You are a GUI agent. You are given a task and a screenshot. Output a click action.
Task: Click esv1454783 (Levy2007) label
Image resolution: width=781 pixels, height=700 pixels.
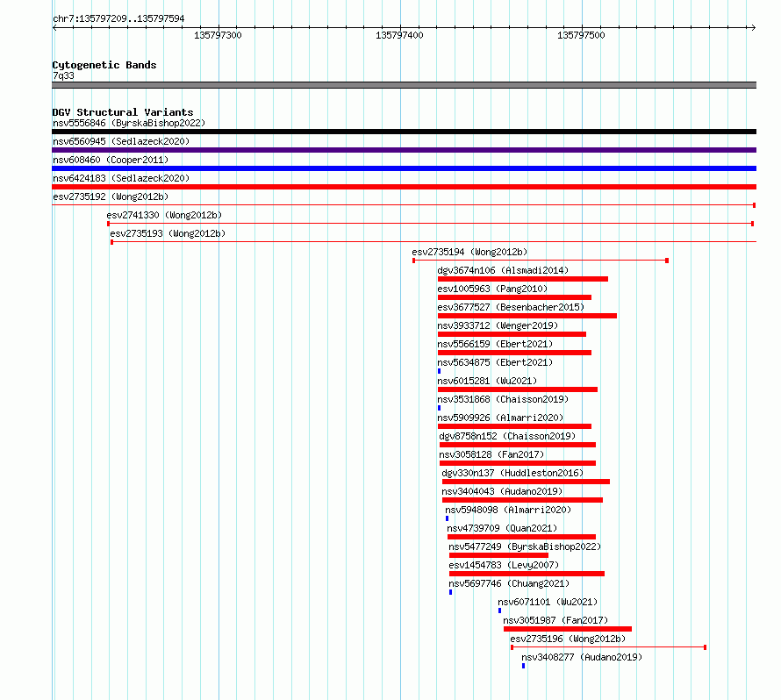click(x=504, y=565)
